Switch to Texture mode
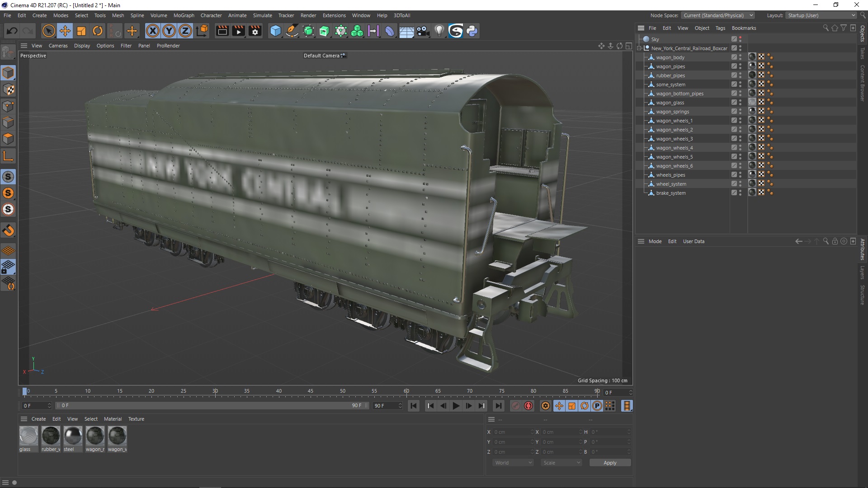Viewport: 868px width, 488px height. [8, 89]
